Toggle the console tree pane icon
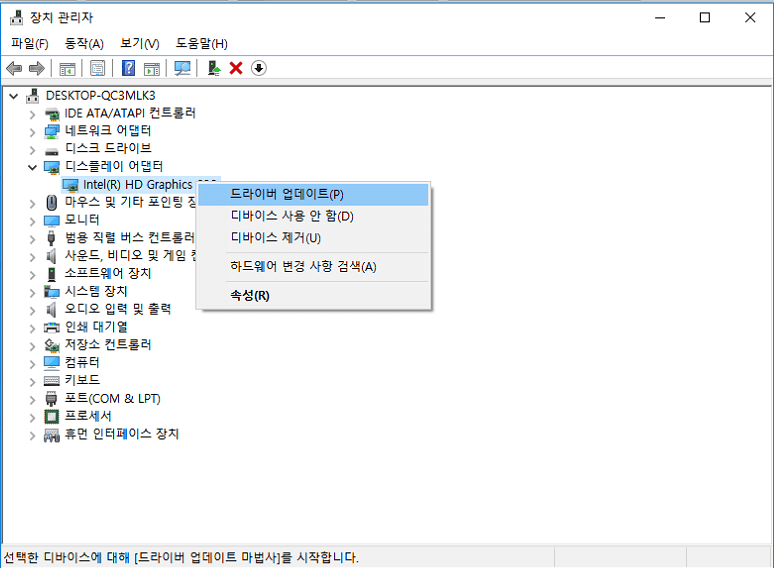 point(67,69)
